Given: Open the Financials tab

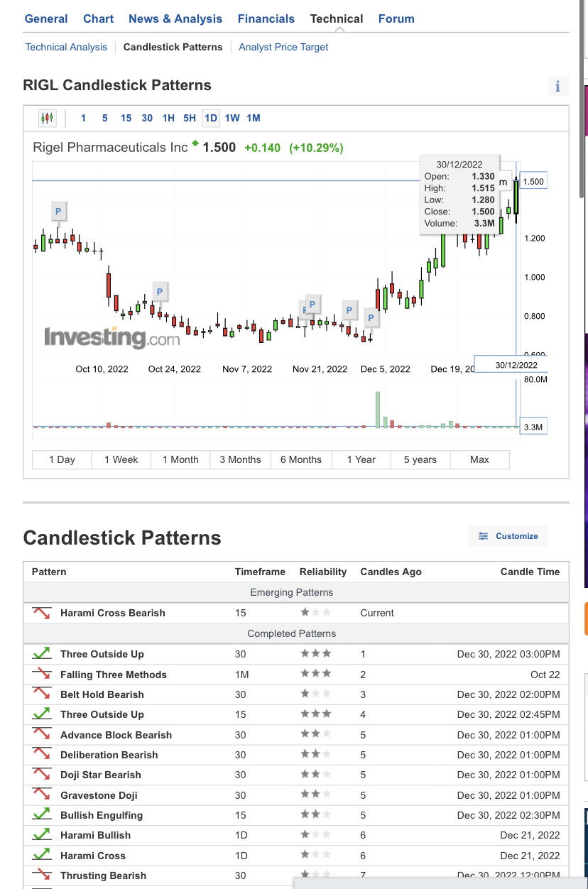Looking at the screenshot, I should pos(266,19).
